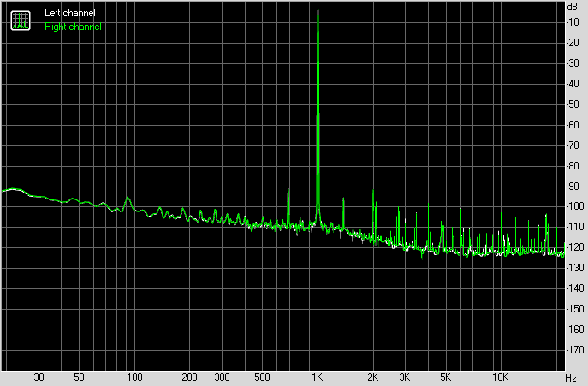Click the -150 dB scale label

pos(575,309)
